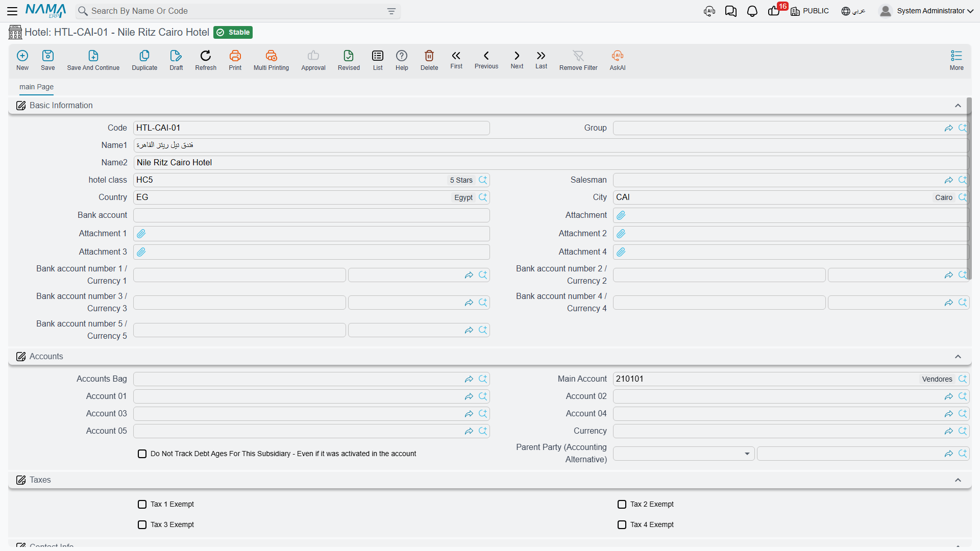Go to the First record
The image size is (980, 551).
point(456,59)
